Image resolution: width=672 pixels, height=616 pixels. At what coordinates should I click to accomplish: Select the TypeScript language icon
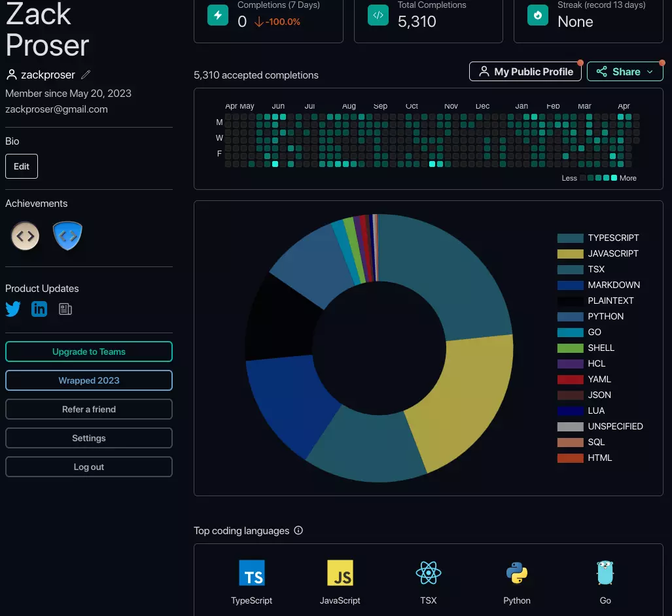pos(251,573)
